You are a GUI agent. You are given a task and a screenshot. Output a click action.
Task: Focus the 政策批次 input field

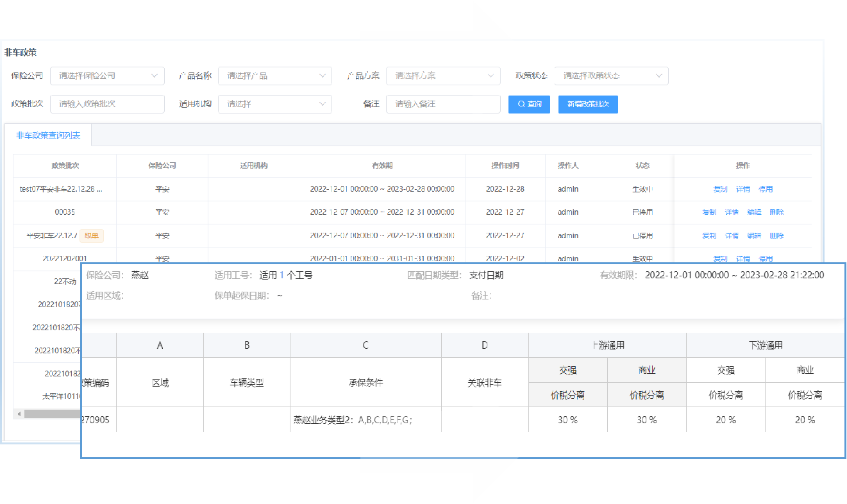pos(107,104)
